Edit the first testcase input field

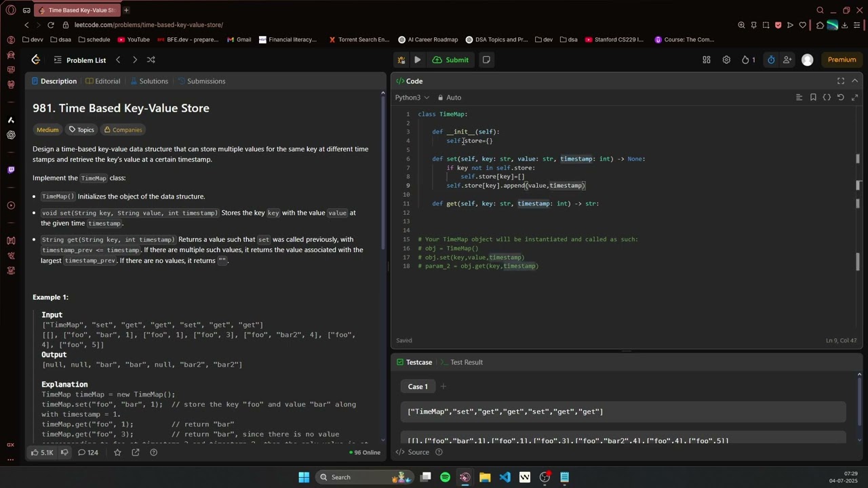click(623, 411)
